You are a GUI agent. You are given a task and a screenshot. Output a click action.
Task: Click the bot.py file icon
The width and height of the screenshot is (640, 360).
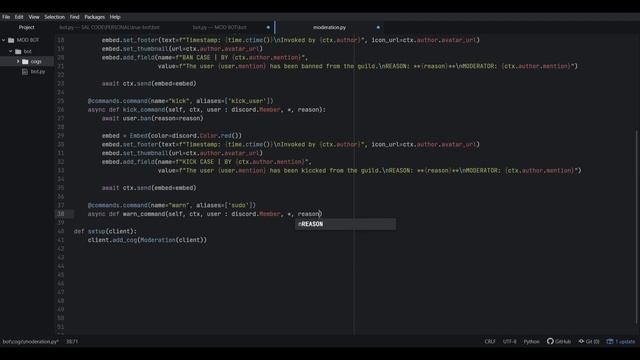tap(25, 71)
